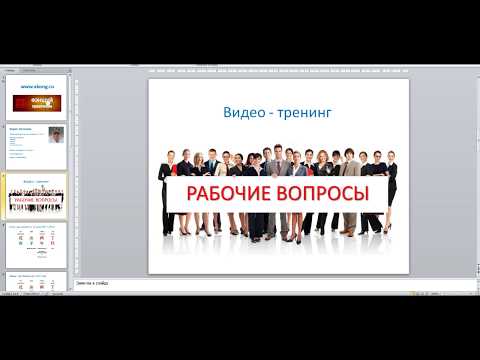
Task: Select the partially visible fifth slide thumbnail
Action: click(x=36, y=282)
